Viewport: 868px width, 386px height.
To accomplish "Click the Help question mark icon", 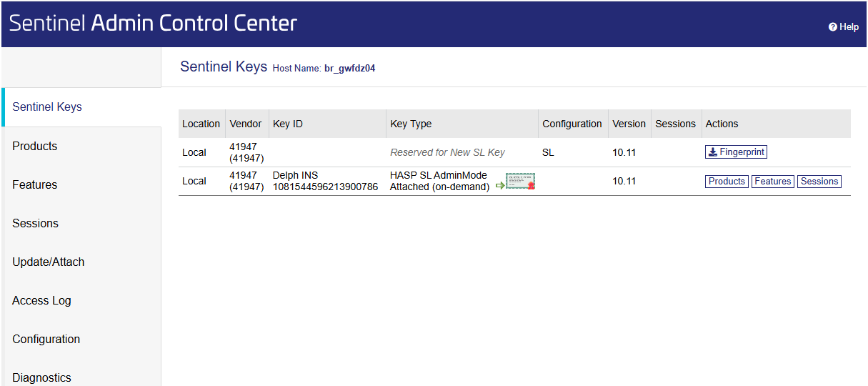I will click(832, 27).
